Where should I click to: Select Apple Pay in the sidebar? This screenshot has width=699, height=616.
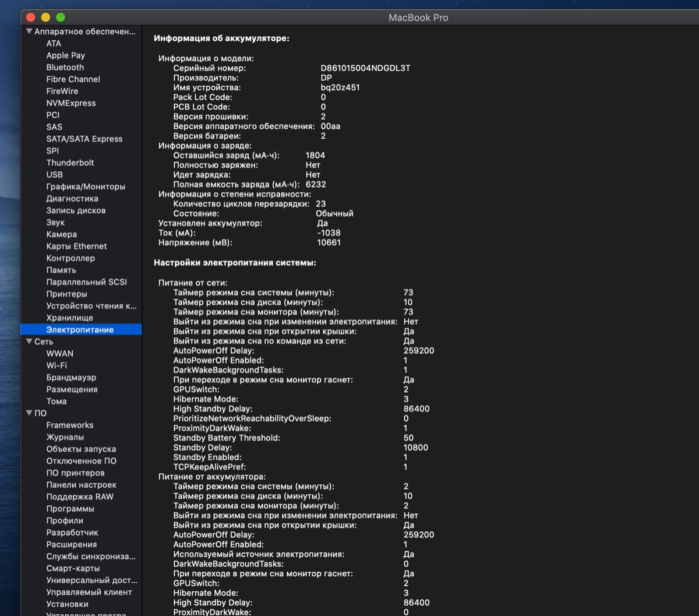66,55
